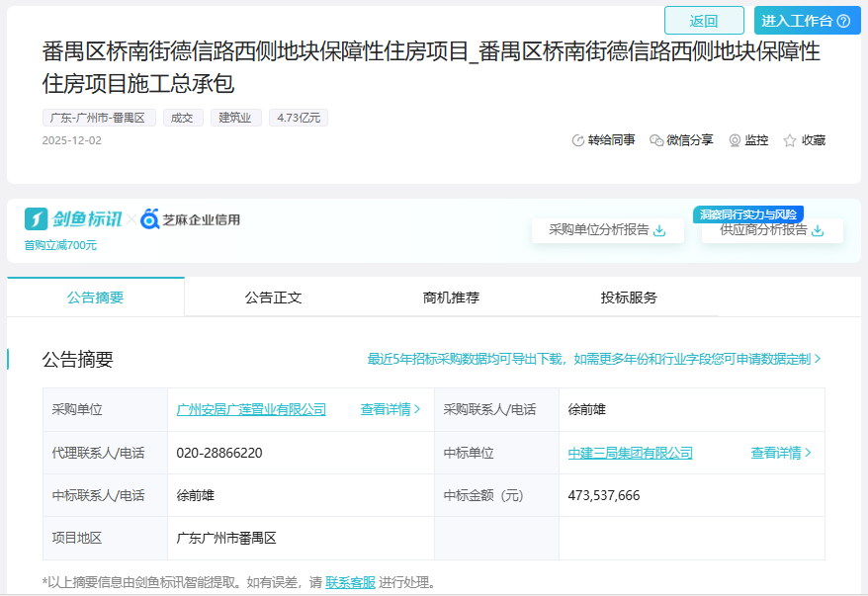Select the 公告摘要 tab
Screen dimensions: 868x596
[96, 298]
